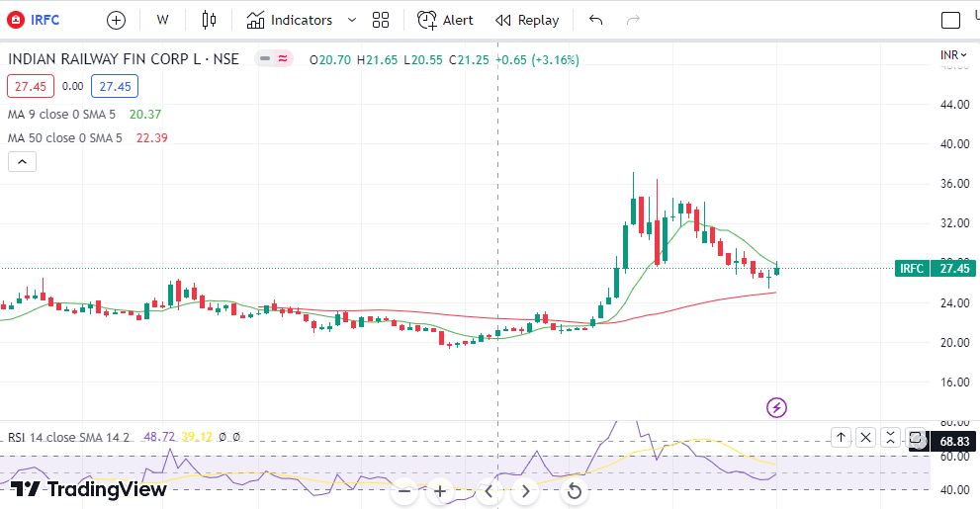Select the layout square icon
Viewport: 980px width, 509px height.
pyautogui.click(x=950, y=20)
